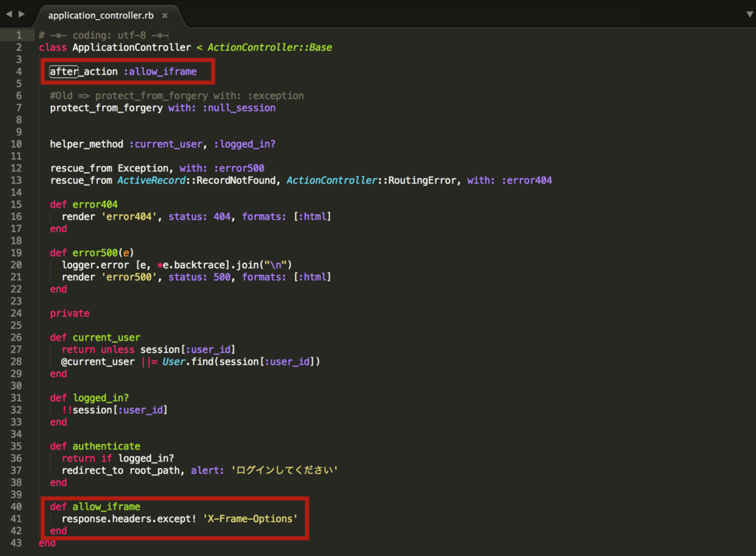Click 'ActiveRecord::RecordNotFound' on line 13
The height and width of the screenshot is (556, 756).
click(196, 180)
